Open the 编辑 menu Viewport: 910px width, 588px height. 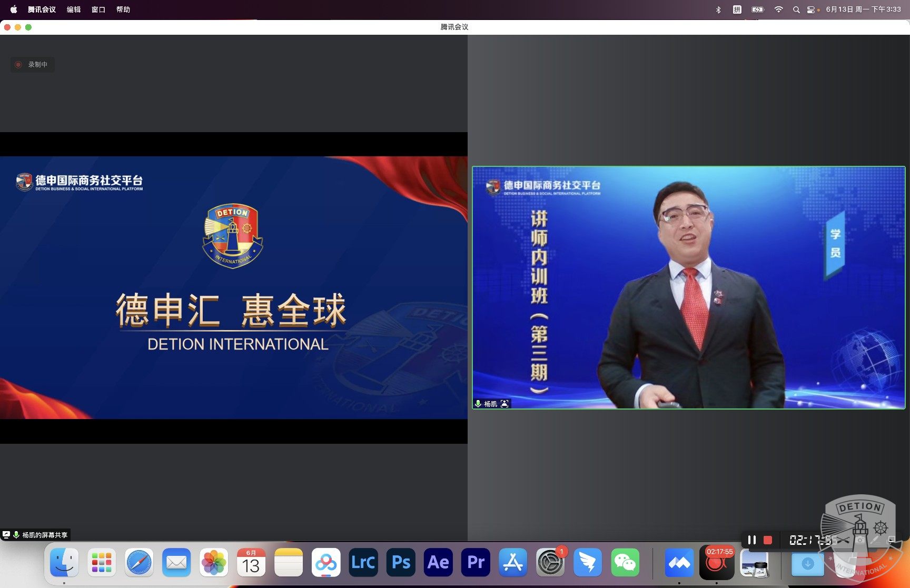pyautogui.click(x=74, y=9)
